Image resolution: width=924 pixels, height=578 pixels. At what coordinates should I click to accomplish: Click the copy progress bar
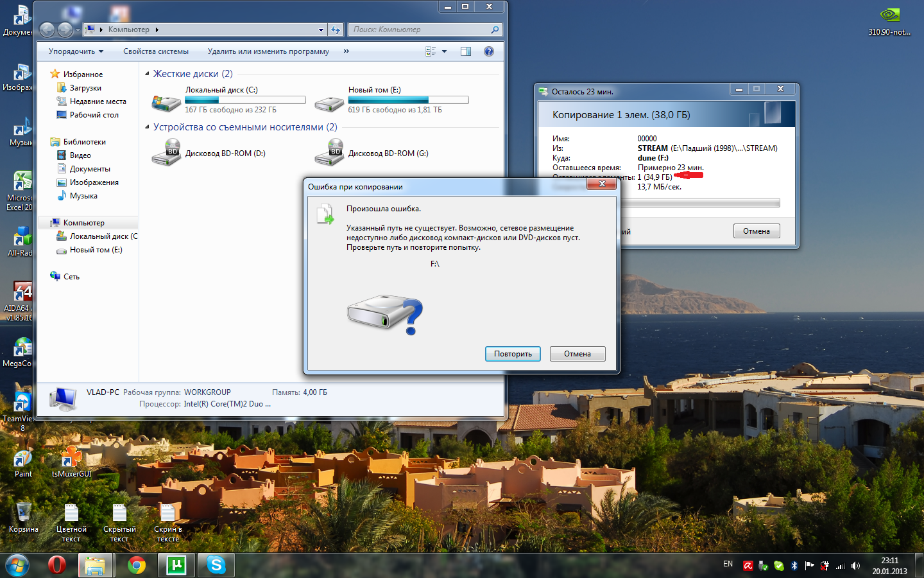click(700, 203)
